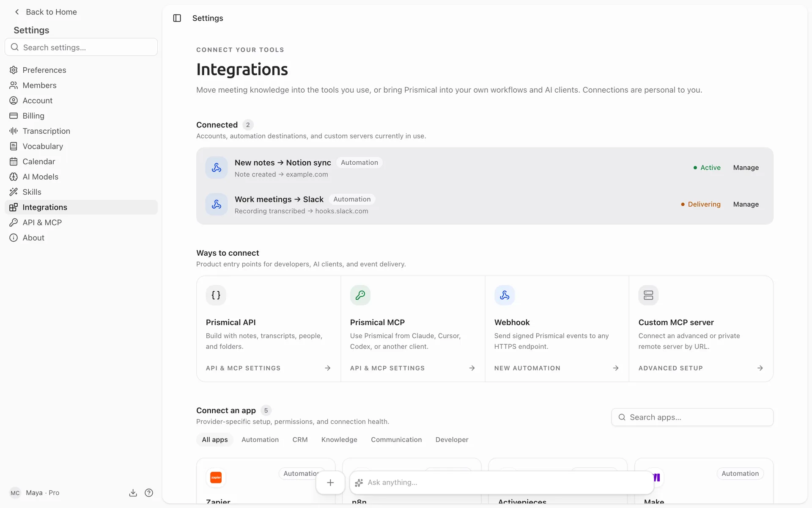Open Vocabulary settings

click(81, 146)
